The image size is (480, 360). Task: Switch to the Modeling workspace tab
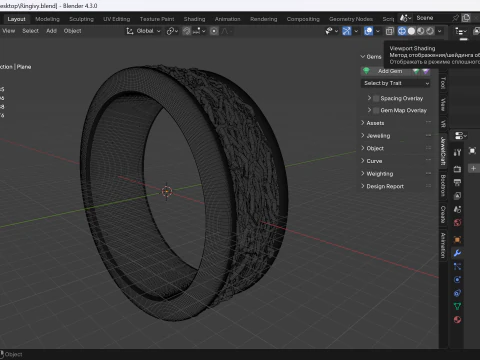47,19
